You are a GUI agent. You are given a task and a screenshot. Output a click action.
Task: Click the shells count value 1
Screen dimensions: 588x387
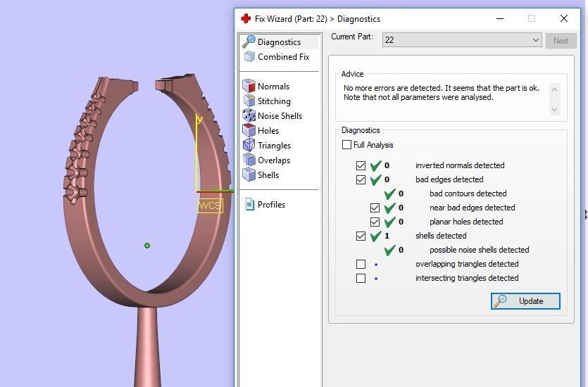click(387, 236)
